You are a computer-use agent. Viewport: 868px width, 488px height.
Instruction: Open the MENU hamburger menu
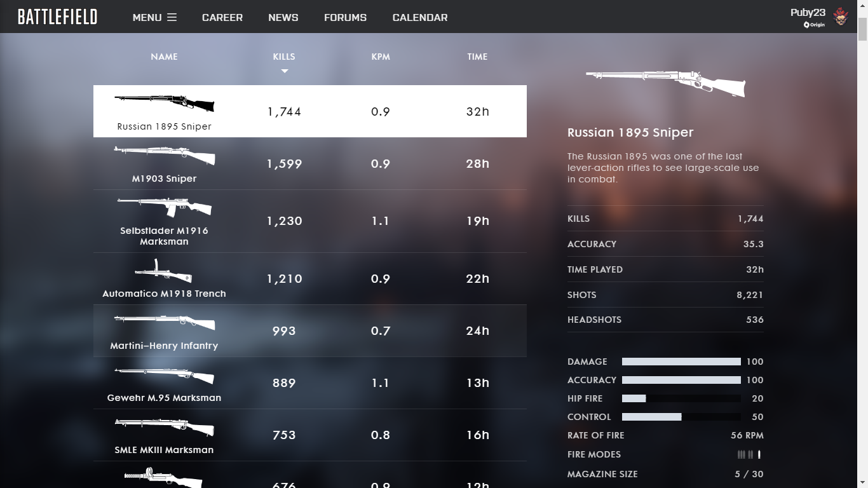click(x=154, y=17)
